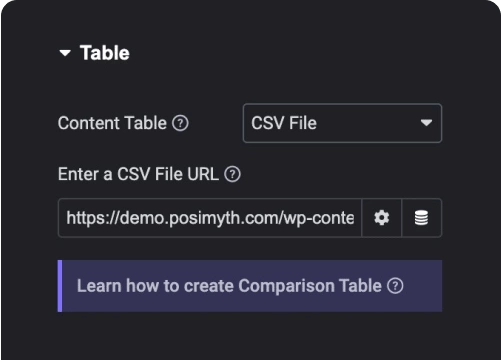Show help for Enter a CSV File URL

[x=232, y=174]
